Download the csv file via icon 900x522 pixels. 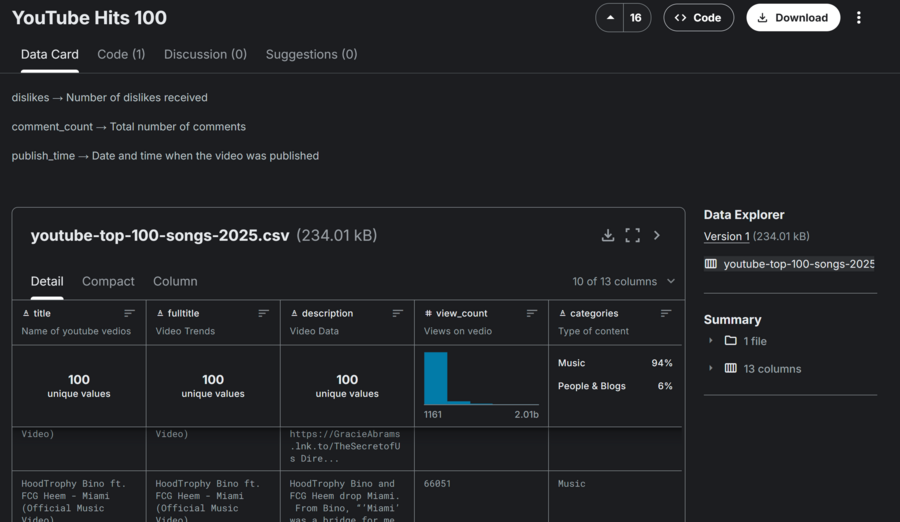(607, 235)
